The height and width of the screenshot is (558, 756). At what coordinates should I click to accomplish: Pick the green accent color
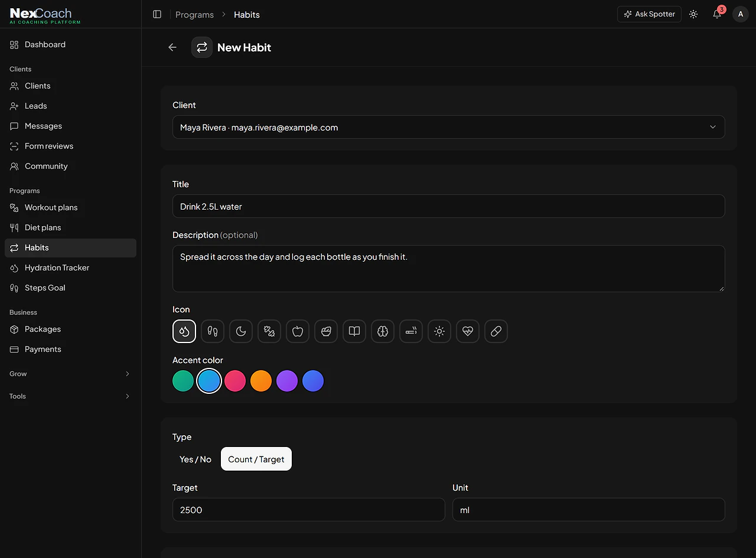183,381
